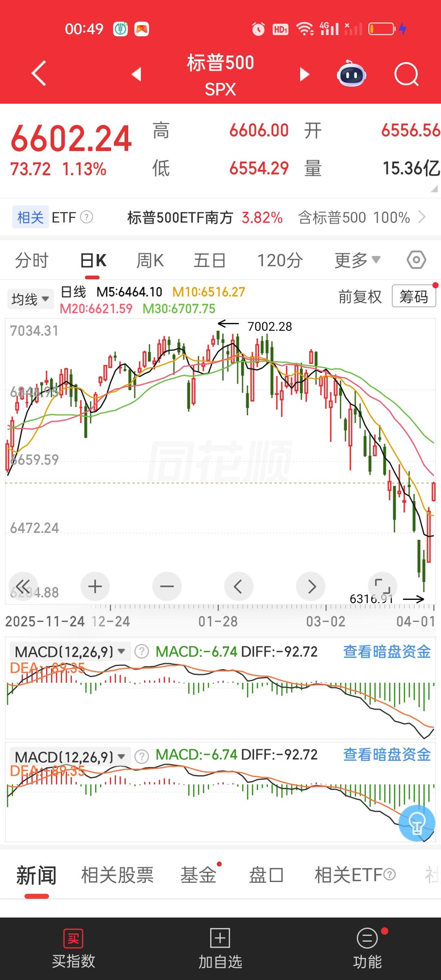Tap the 筹码 button
441x980 pixels.
click(414, 296)
